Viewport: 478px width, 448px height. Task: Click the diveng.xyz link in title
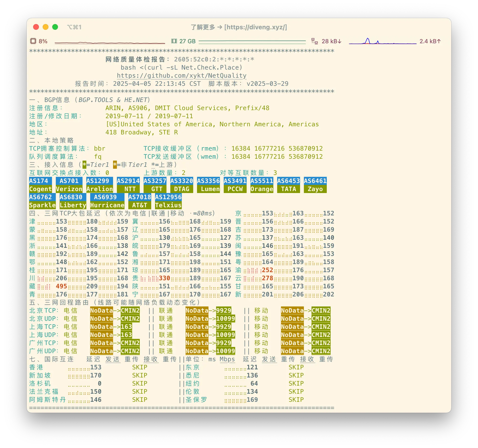pos(256,27)
